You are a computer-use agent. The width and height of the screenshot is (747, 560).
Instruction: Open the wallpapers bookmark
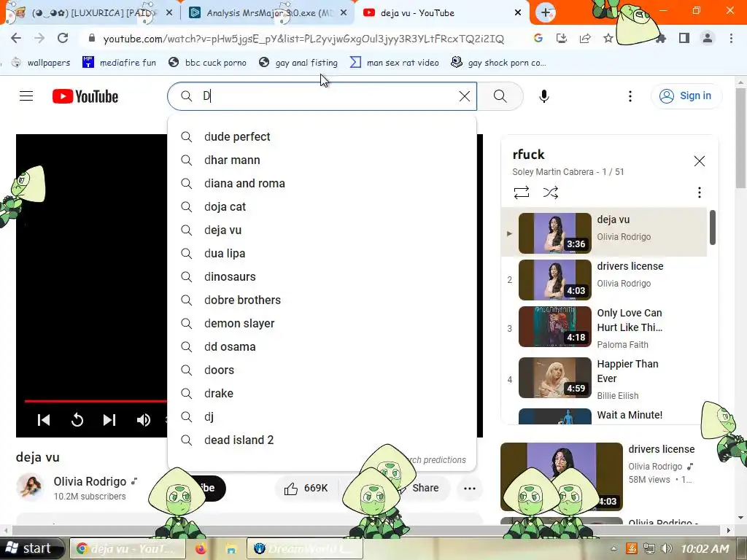pyautogui.click(x=41, y=63)
